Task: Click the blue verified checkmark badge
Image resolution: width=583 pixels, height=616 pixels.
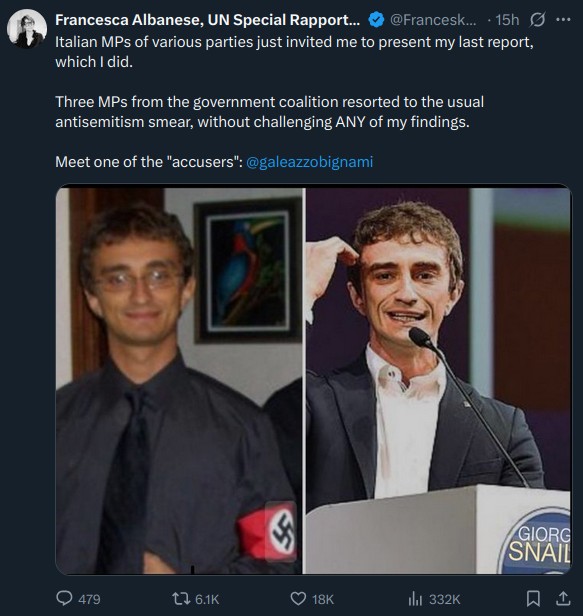Action: pos(376,20)
